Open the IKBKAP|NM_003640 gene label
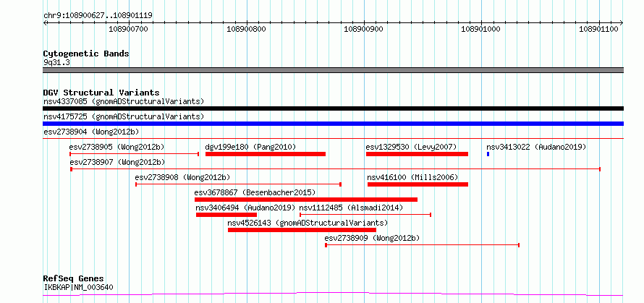644x303 pixels. (x=78, y=287)
